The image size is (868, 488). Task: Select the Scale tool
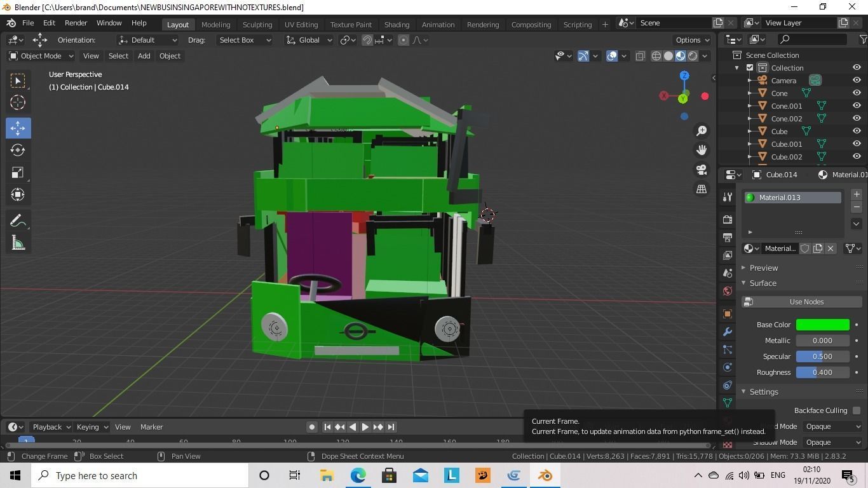coord(18,172)
